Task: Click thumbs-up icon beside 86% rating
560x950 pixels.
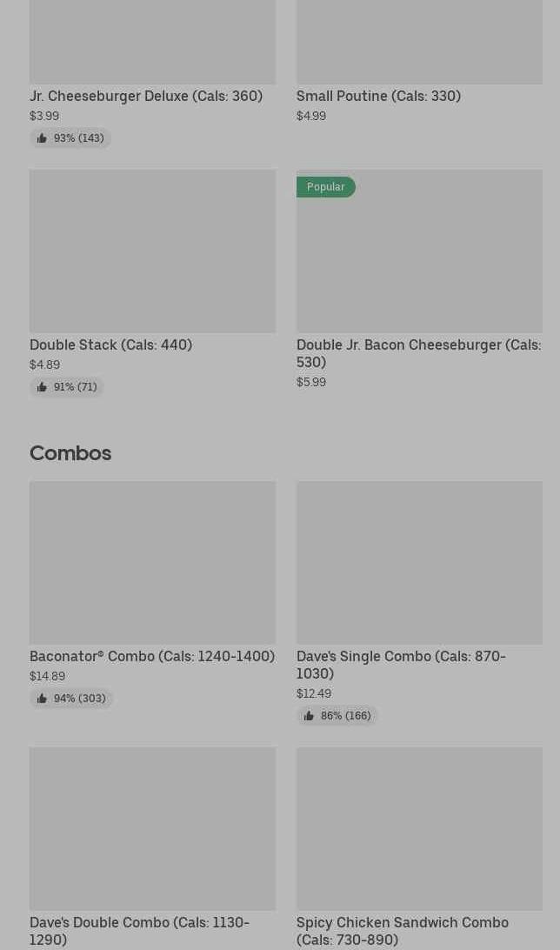Action: 309,716
